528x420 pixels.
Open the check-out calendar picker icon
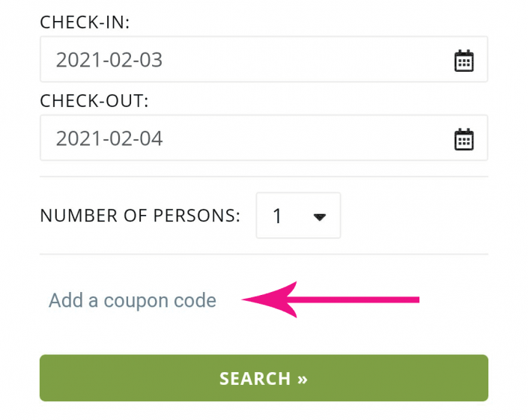(464, 139)
